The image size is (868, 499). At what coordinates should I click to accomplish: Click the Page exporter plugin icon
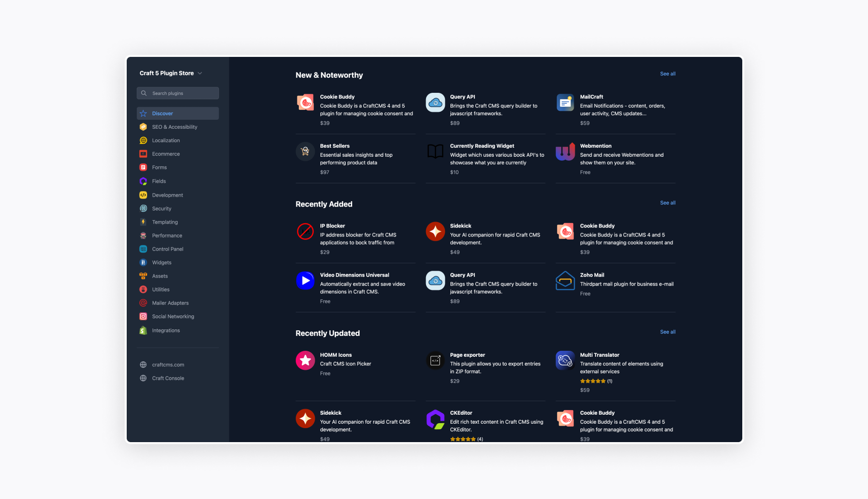435,360
